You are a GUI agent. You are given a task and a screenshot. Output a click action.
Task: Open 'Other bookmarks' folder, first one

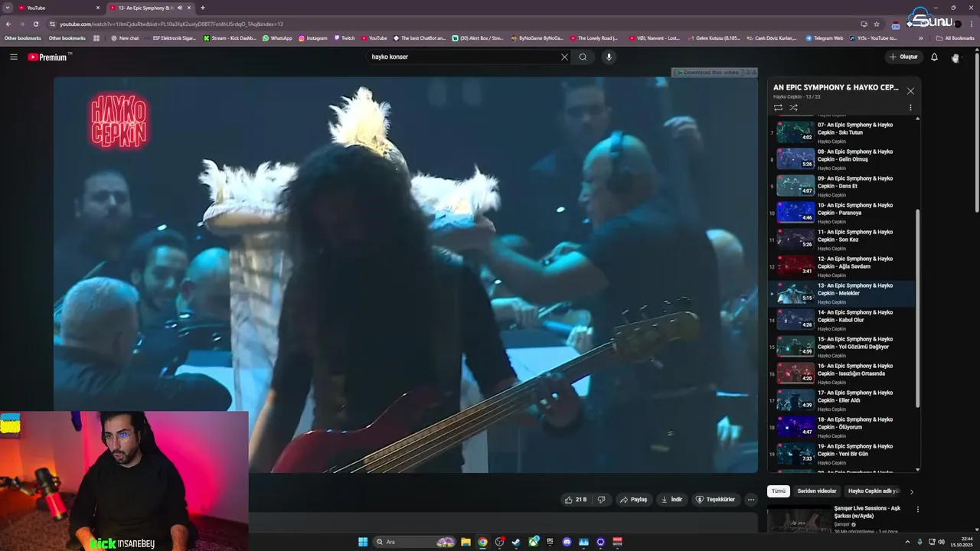tap(23, 37)
